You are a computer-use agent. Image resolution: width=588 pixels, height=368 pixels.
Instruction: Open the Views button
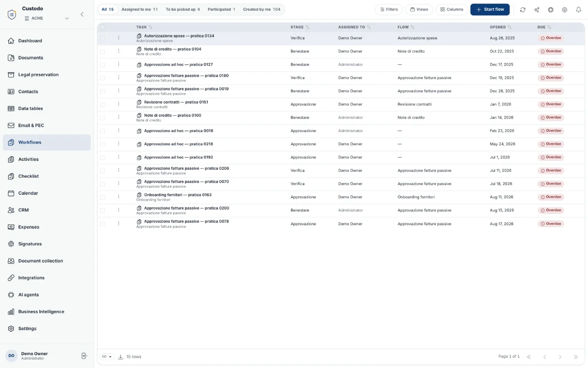pos(419,9)
